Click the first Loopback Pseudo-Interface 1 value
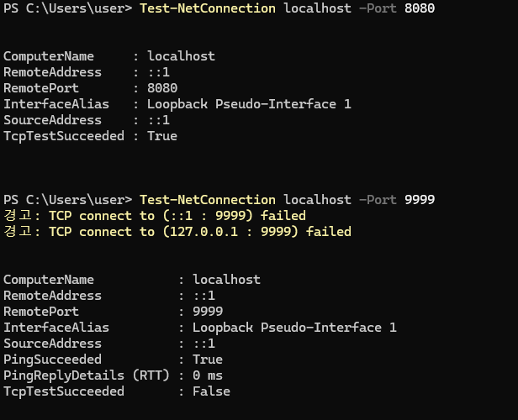The width and height of the screenshot is (518, 420). pyautogui.click(x=249, y=104)
